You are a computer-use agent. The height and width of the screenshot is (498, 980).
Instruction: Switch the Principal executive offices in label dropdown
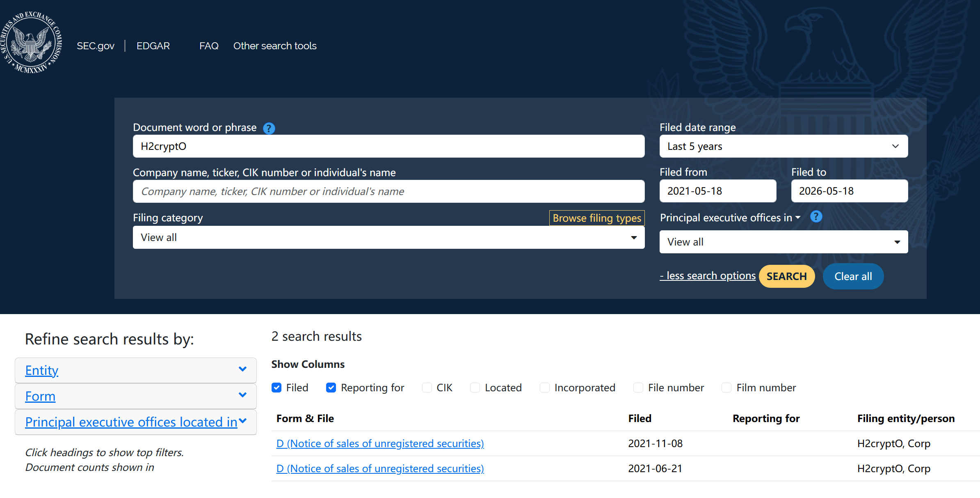click(x=730, y=218)
